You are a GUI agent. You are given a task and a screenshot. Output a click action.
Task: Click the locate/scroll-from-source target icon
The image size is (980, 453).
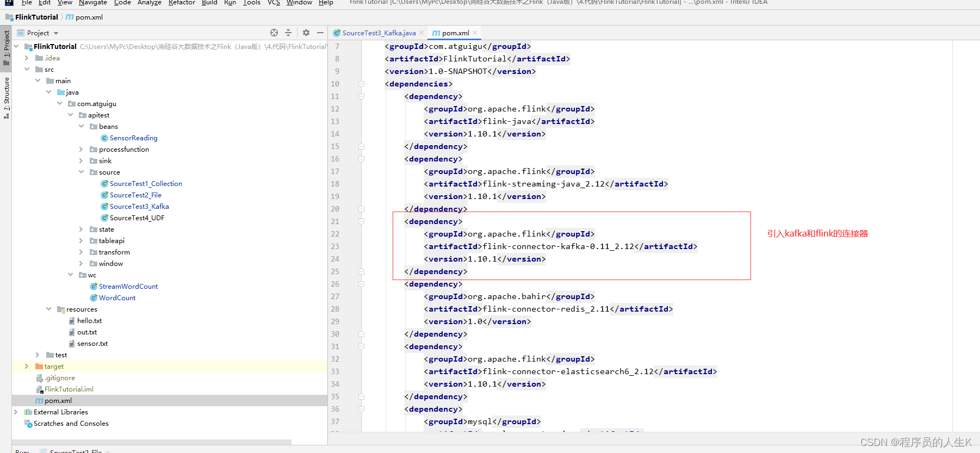[x=274, y=33]
